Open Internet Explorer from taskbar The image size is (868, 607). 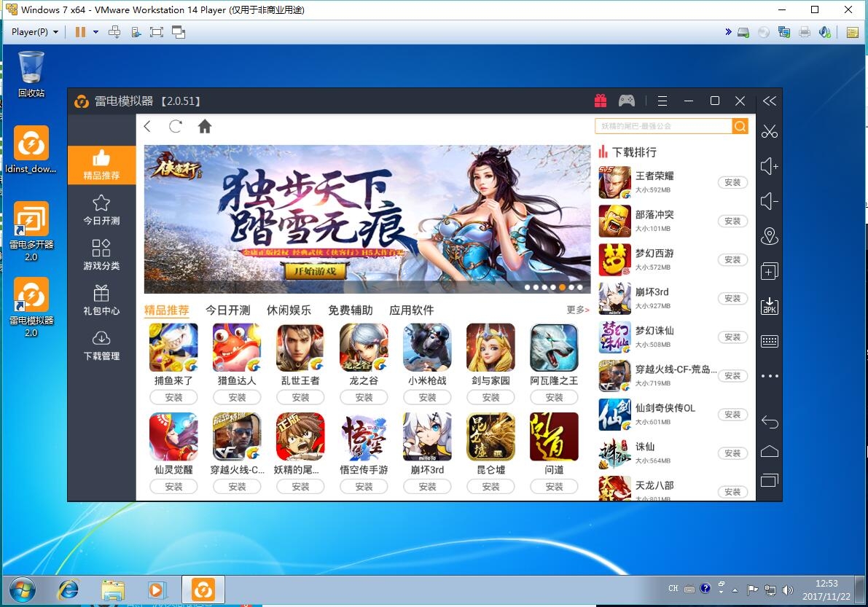point(68,590)
